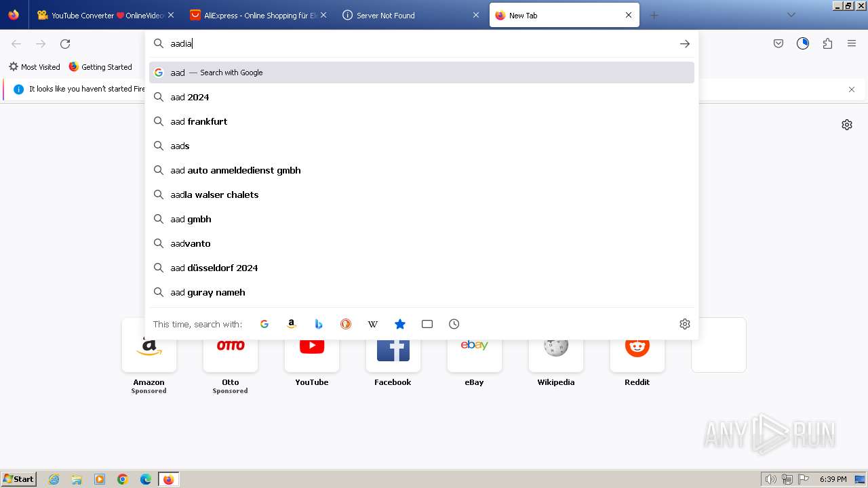Close the AliExpress tab
This screenshot has height=488, width=868.
coord(323,15)
